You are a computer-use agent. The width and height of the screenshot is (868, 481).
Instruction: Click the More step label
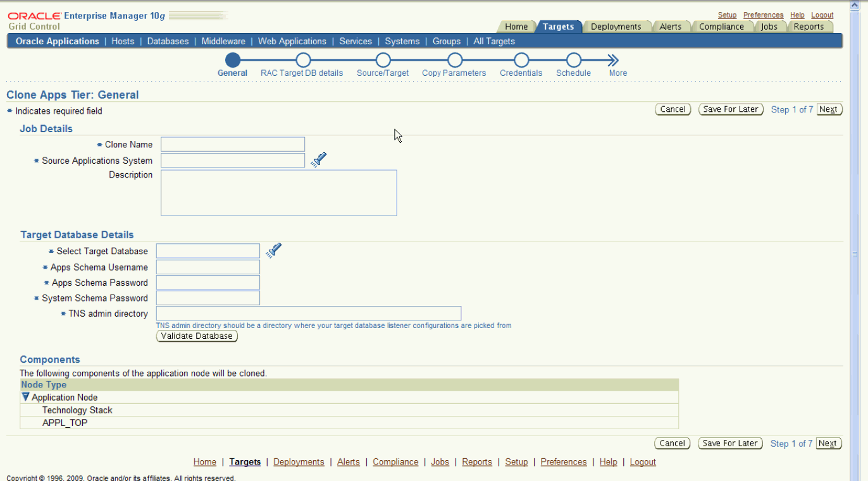tap(618, 73)
